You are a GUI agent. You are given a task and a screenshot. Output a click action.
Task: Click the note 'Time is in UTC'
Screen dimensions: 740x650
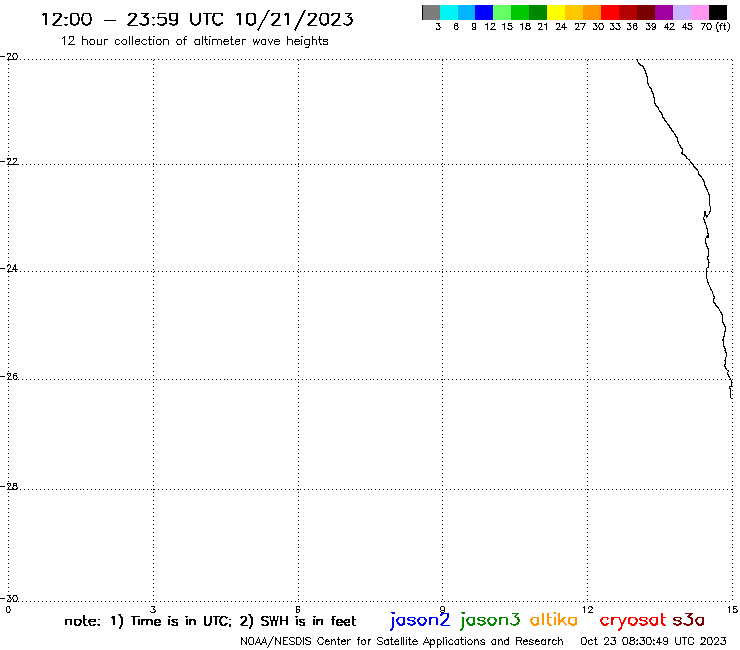[x=181, y=621]
